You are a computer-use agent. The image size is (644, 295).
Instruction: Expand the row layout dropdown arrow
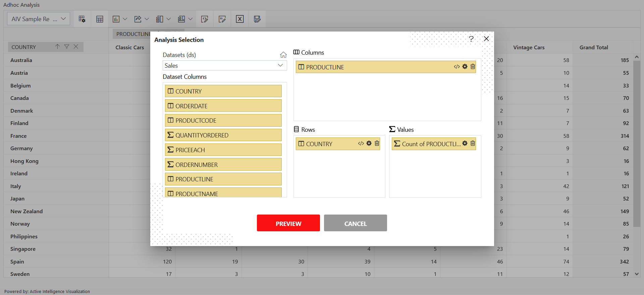tap(191, 19)
